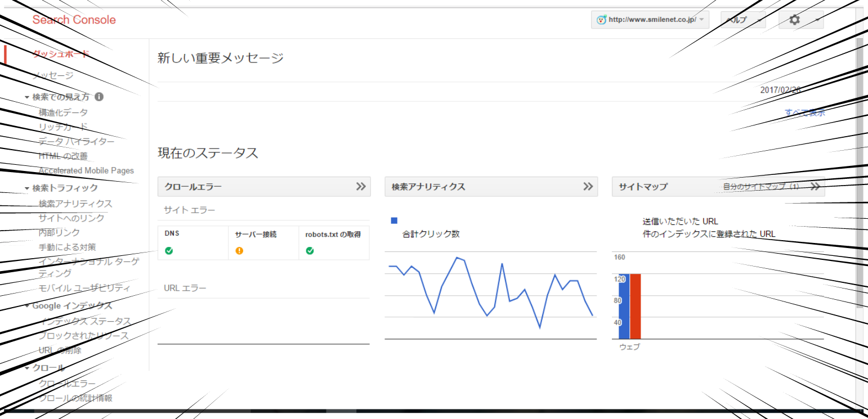This screenshot has width=868, height=419.
Task: Click the blue legend square for clicks
Action: point(394,220)
